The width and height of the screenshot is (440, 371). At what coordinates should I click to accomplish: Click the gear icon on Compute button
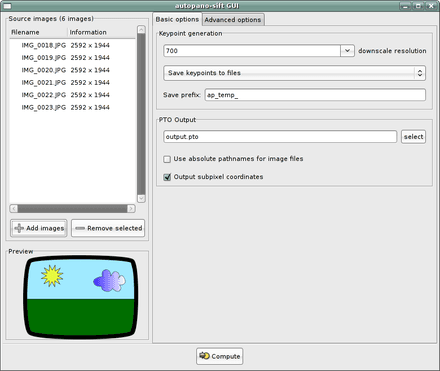pyautogui.click(x=204, y=356)
